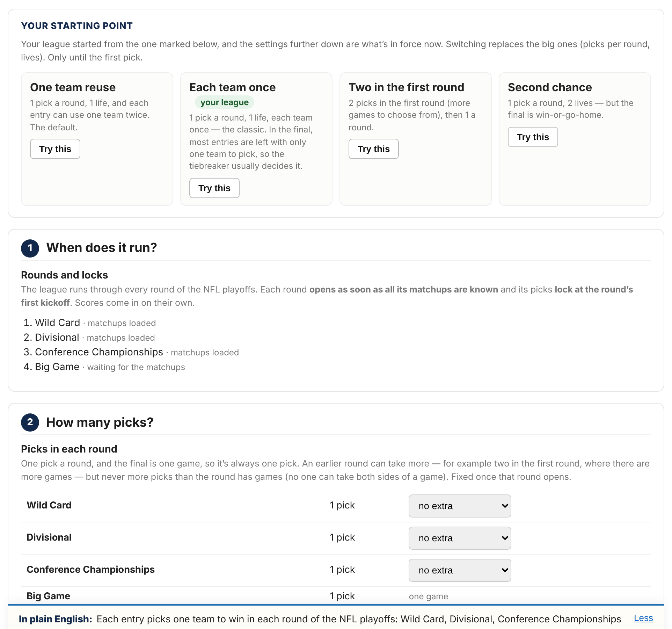Click the 'one game' note in Big Game row

click(429, 597)
